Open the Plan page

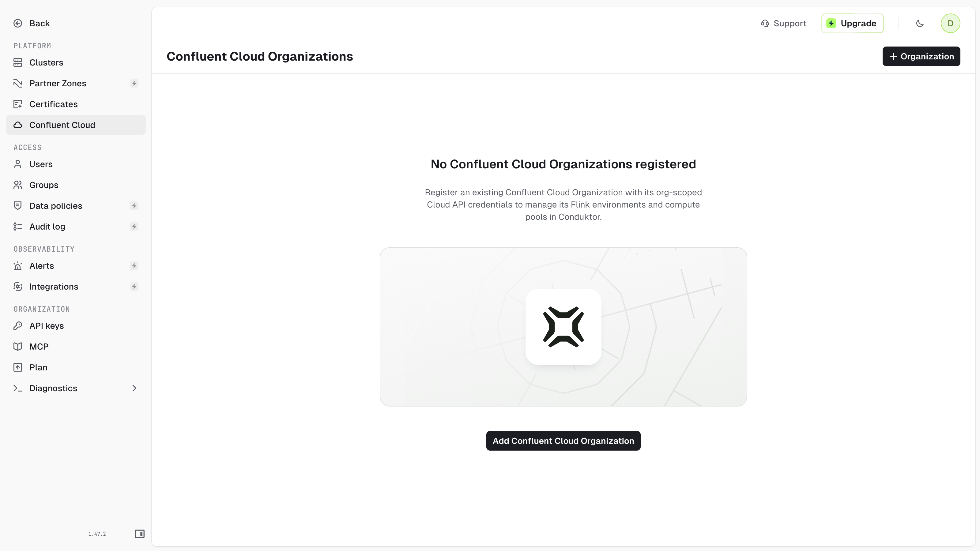point(76,368)
